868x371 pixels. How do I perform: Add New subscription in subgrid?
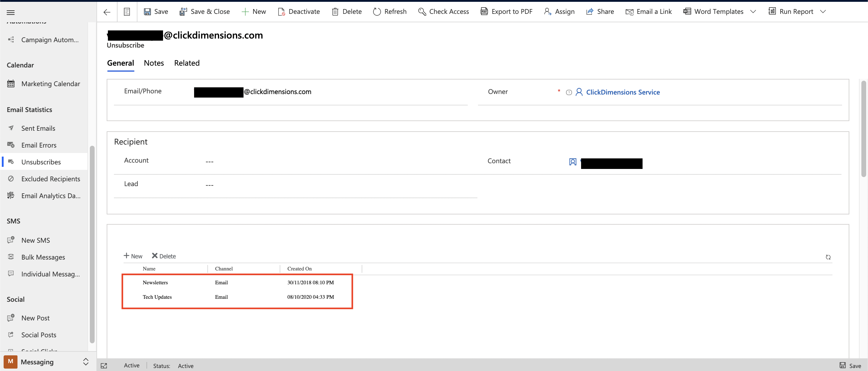(133, 256)
